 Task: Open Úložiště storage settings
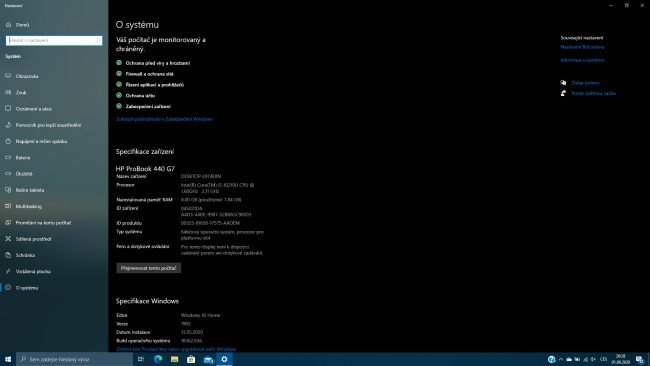[19, 174]
